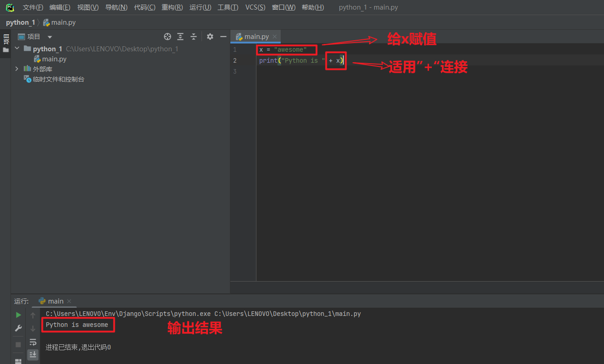The image size is (604, 364).
Task: Go up the stack trace arrow
Action: click(33, 315)
